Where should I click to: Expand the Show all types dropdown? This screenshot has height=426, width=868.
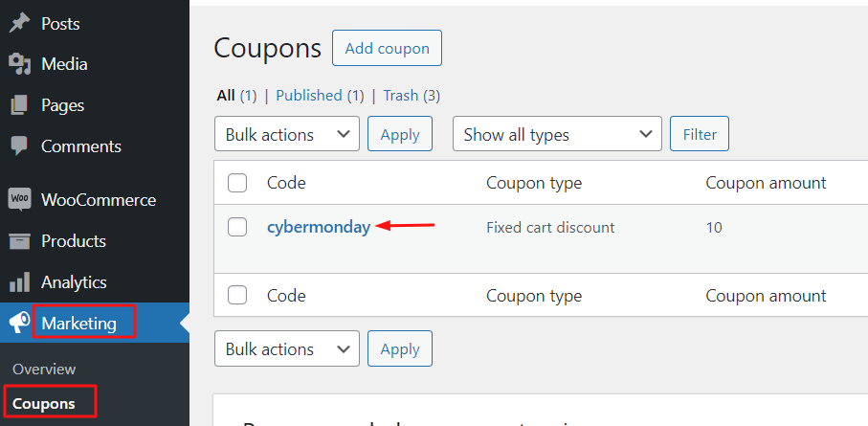[x=557, y=135]
